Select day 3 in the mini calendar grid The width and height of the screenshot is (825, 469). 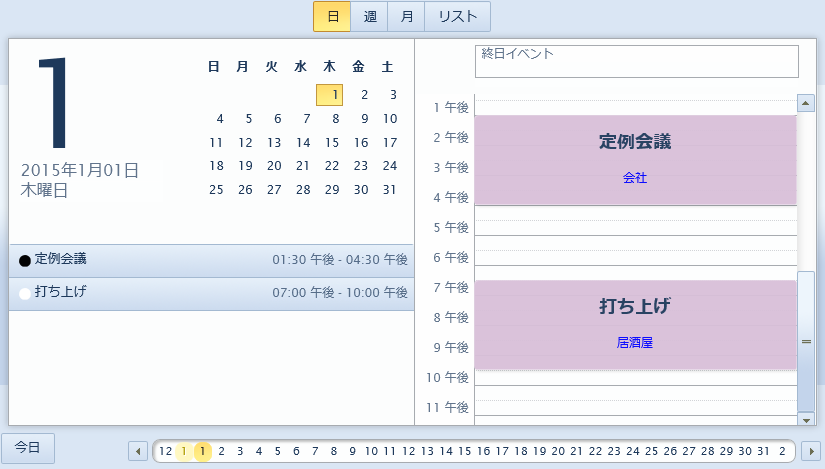tap(393, 95)
